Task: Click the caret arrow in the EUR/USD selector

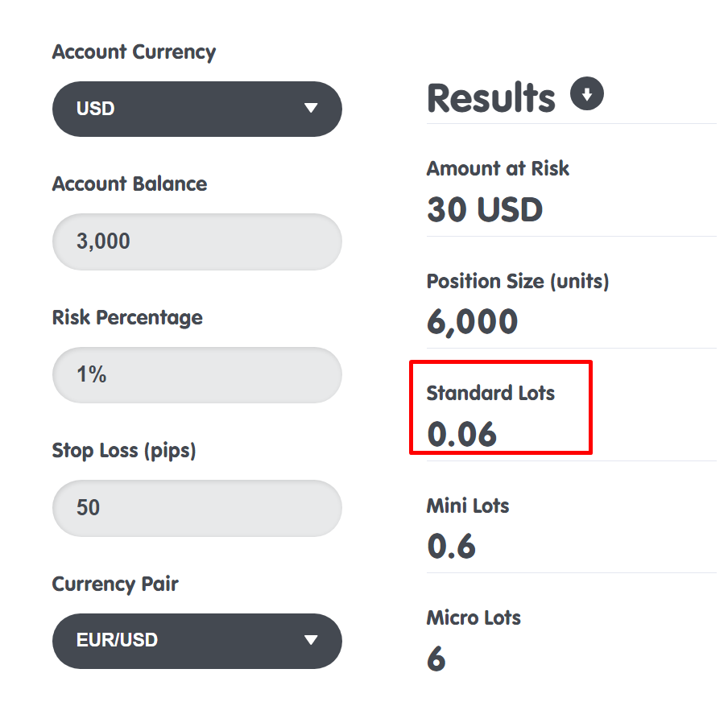Action: [x=311, y=641]
